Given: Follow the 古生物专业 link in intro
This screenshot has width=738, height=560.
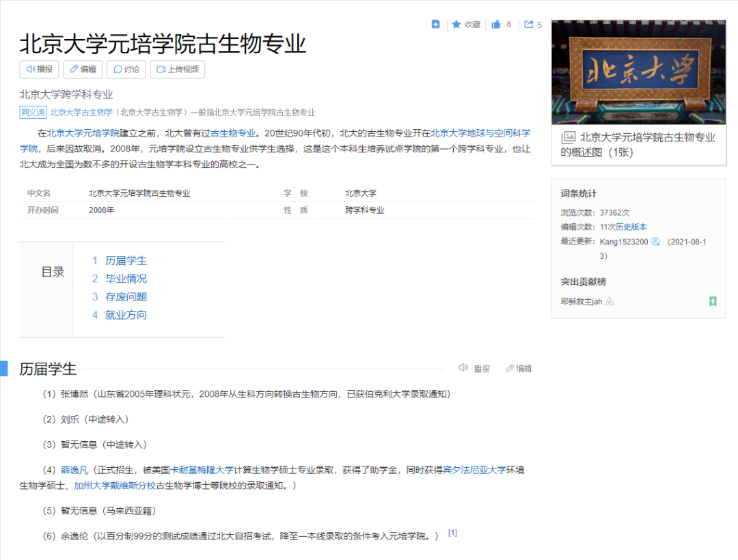Looking at the screenshot, I should pyautogui.click(x=233, y=133).
